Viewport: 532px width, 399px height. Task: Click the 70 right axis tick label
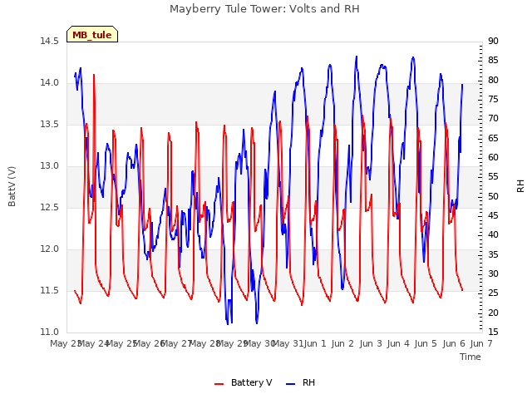point(493,119)
